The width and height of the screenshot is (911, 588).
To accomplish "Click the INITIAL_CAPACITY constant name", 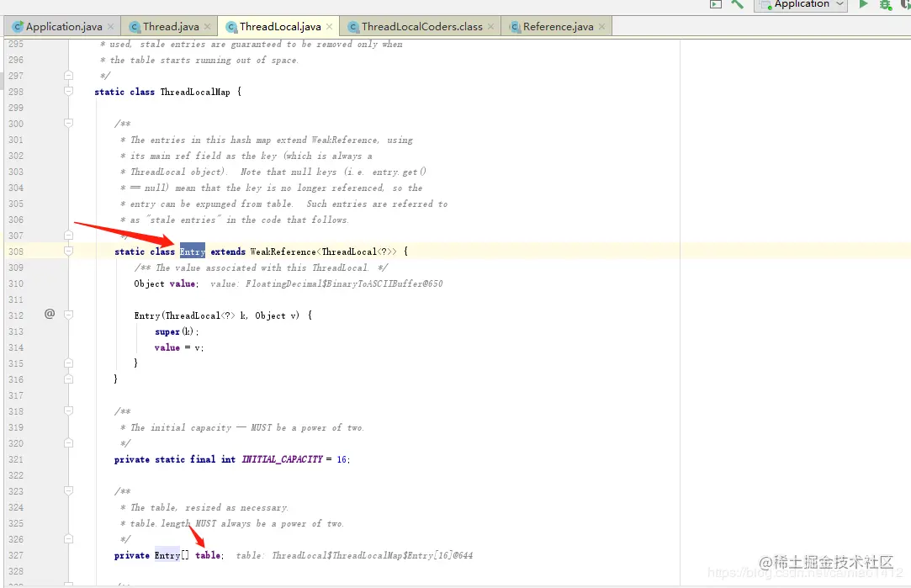I will click(x=282, y=459).
